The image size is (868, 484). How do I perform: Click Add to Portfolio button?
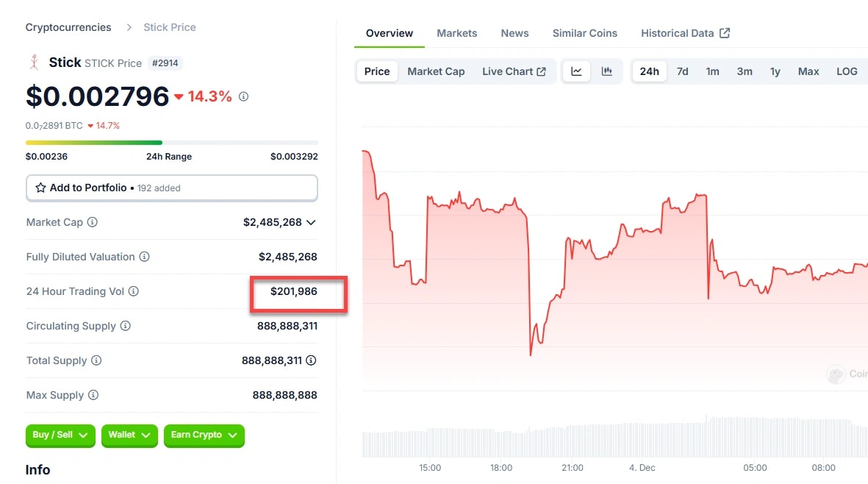[172, 188]
